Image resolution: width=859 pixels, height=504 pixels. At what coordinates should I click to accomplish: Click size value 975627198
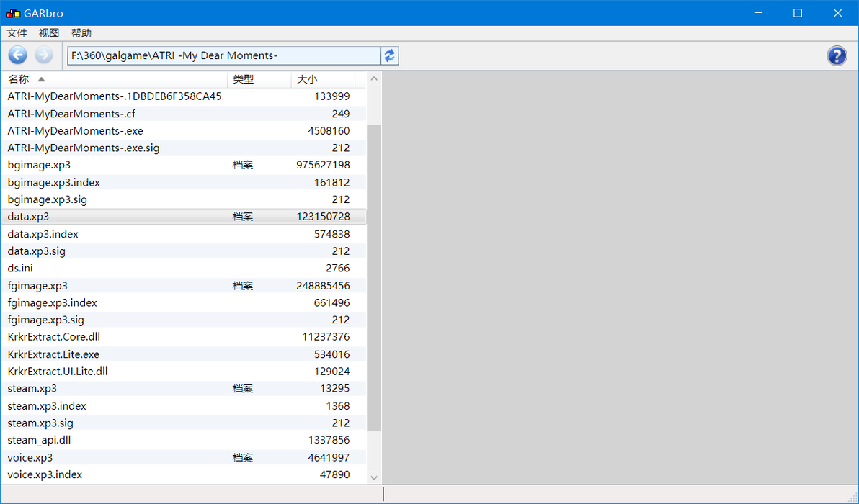(324, 165)
